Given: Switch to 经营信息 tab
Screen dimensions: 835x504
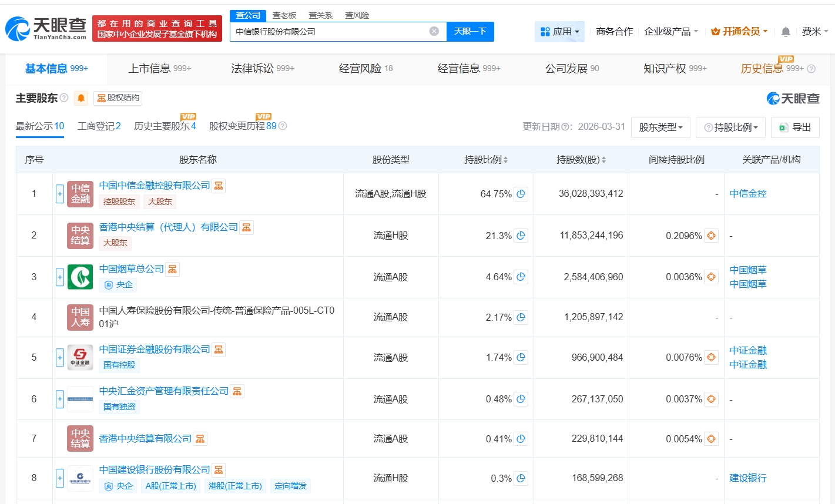Looking at the screenshot, I should (469, 69).
